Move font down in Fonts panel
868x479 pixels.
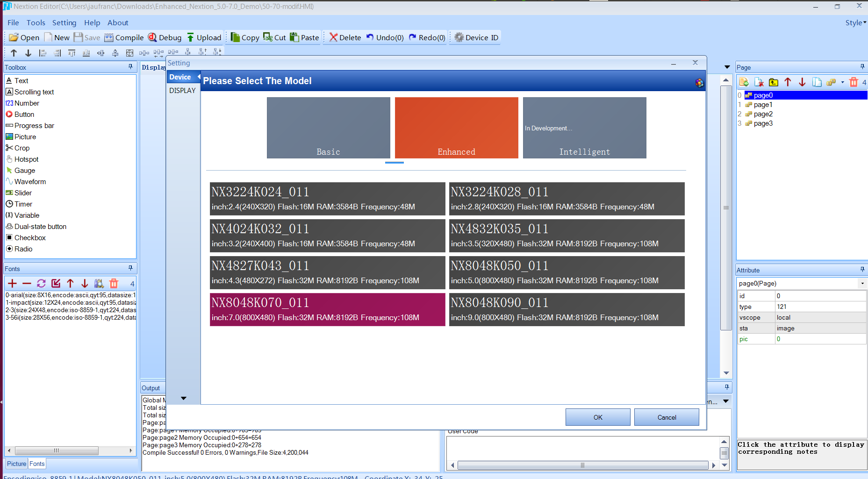point(85,283)
